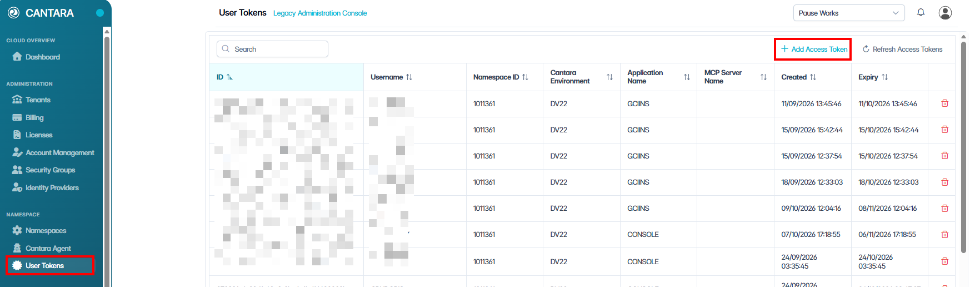
Task: Click Add Access Token
Action: coord(814,49)
